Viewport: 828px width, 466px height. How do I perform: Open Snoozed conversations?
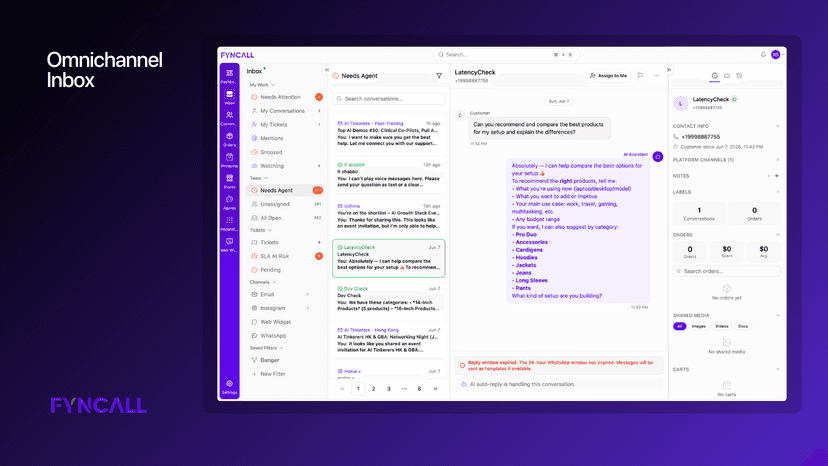(x=286, y=152)
